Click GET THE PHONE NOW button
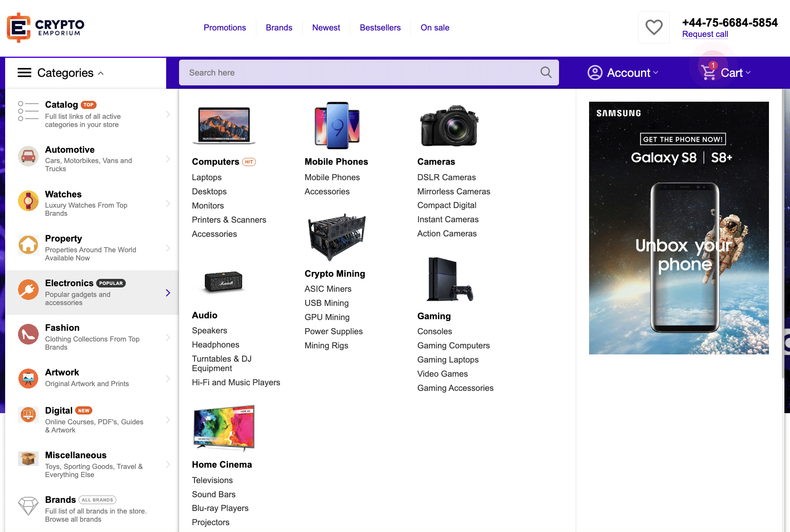The width and height of the screenshot is (790, 532). (x=683, y=139)
